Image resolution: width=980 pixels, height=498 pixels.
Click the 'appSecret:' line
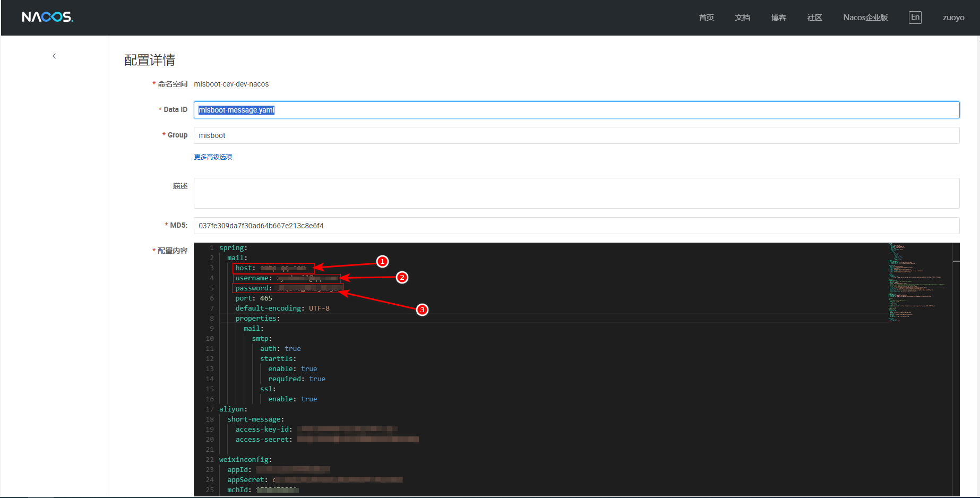click(x=315, y=480)
